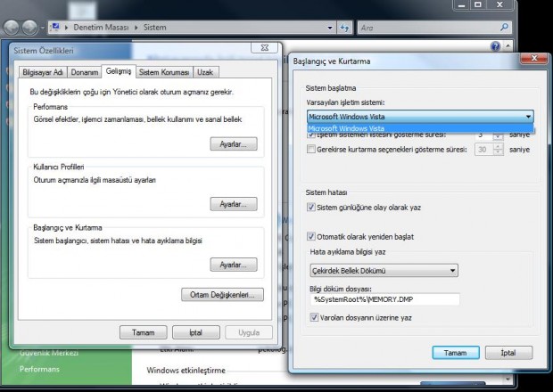The image size is (553, 392).
Task: Click the Forward arrow in Explorer window
Action: 29,28
